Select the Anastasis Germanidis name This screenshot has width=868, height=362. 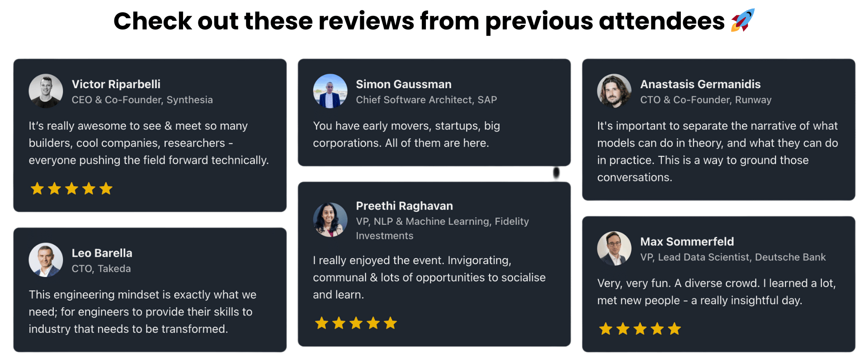(x=700, y=84)
